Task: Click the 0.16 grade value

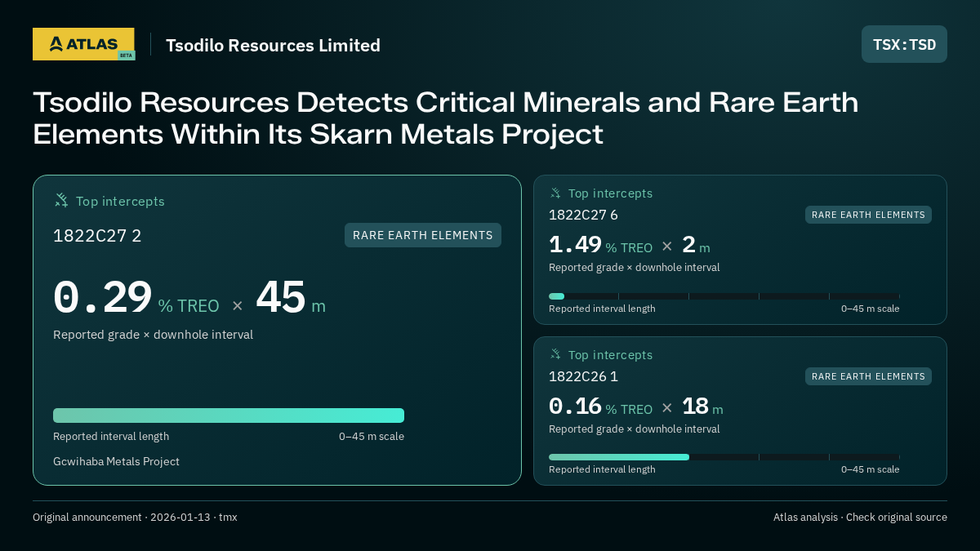Action: click(575, 407)
